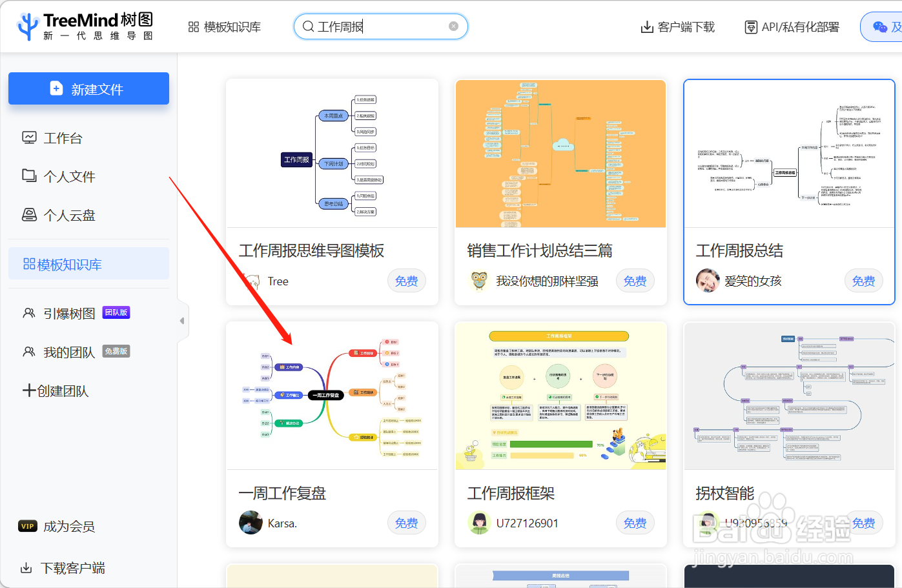Open 客户端下载 in the top navigation

click(677, 27)
